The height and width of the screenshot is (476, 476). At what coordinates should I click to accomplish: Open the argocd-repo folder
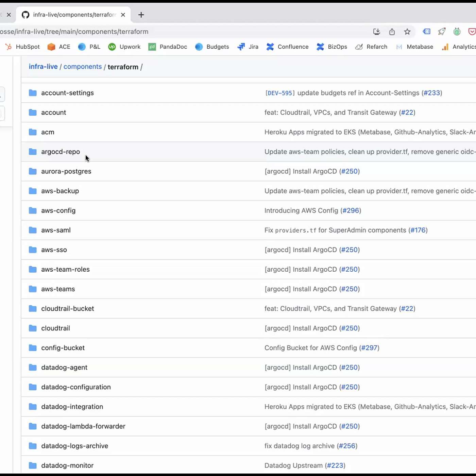61,152
